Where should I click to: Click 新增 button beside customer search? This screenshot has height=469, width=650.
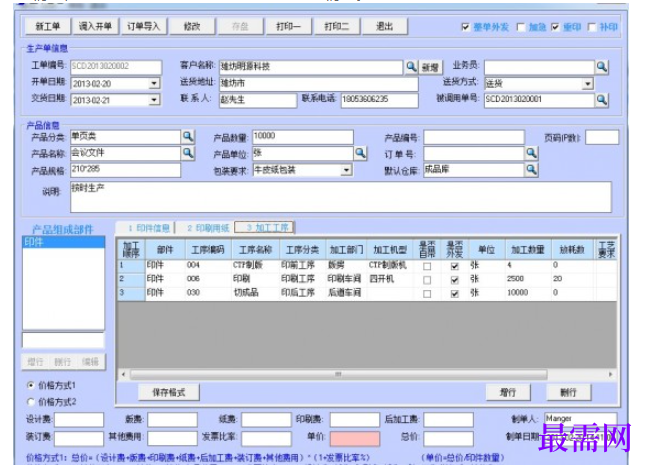(430, 67)
